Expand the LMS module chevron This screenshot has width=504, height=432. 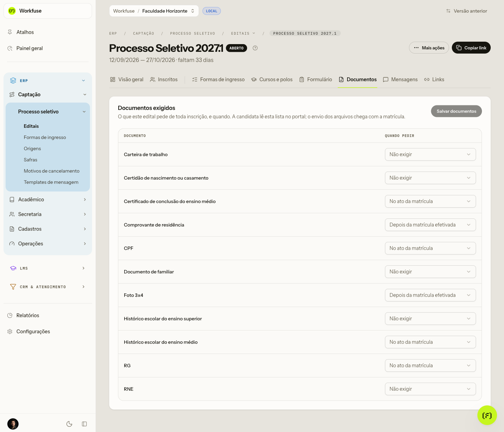tap(83, 268)
